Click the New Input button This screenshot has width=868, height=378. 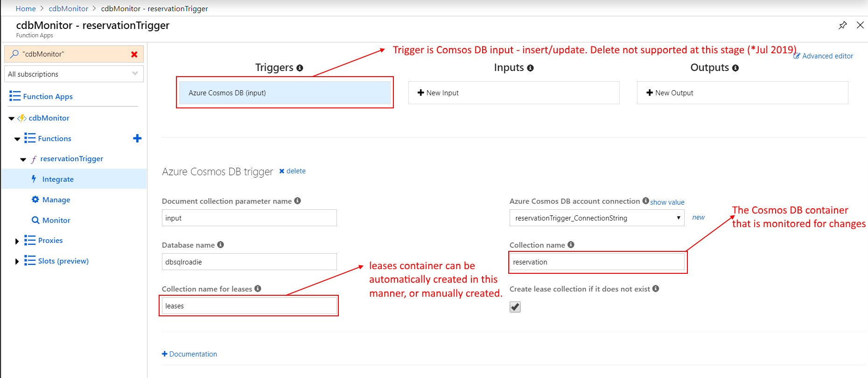click(513, 93)
